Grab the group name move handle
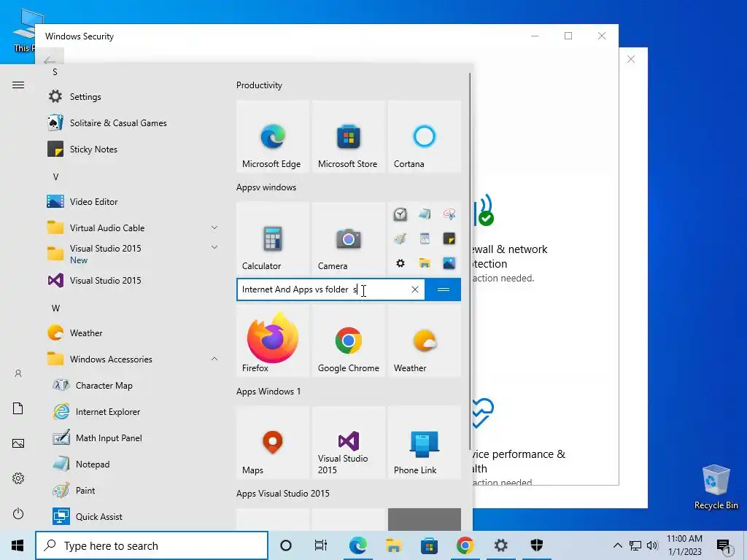 [x=443, y=289]
